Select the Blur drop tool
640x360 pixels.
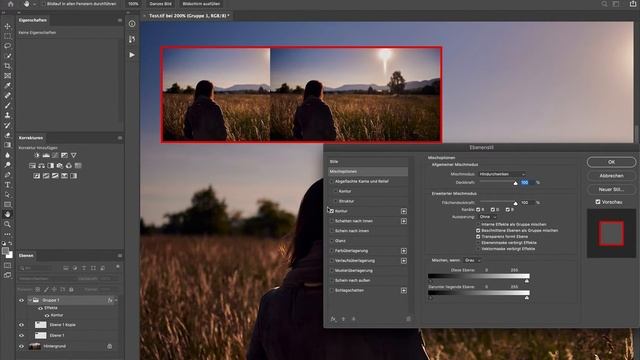[7, 155]
